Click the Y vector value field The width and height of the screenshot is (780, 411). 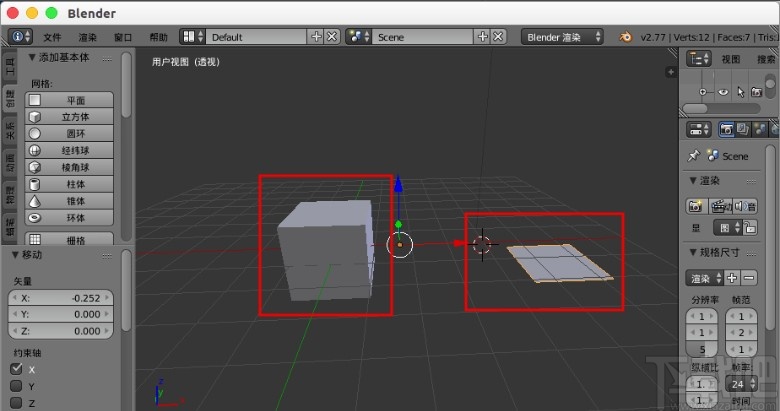click(61, 314)
